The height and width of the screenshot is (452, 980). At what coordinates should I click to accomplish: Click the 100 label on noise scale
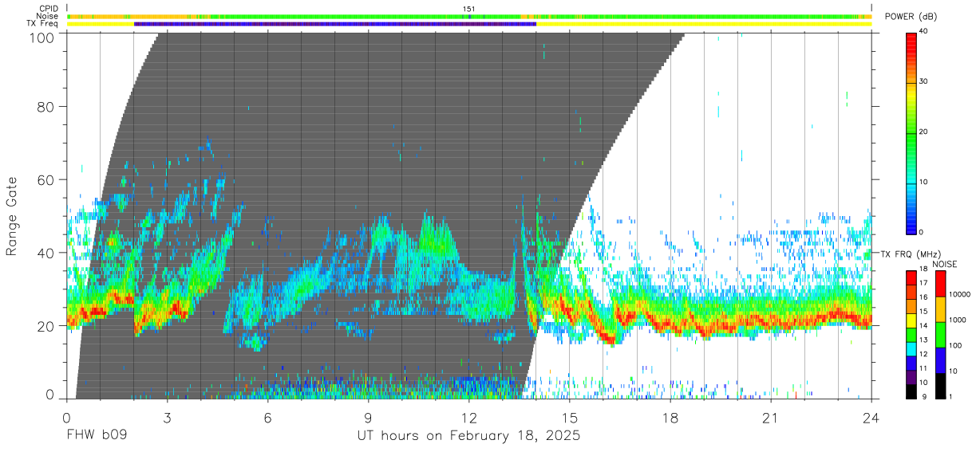[x=954, y=345]
